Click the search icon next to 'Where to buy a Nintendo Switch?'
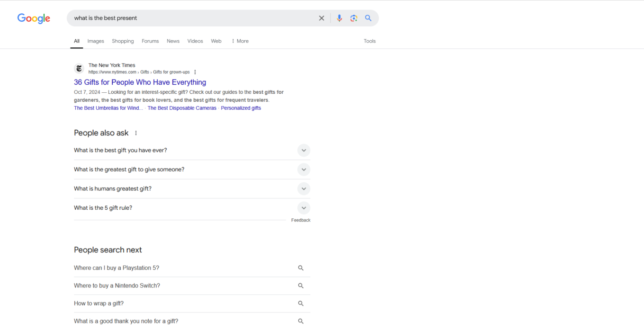 301,285
